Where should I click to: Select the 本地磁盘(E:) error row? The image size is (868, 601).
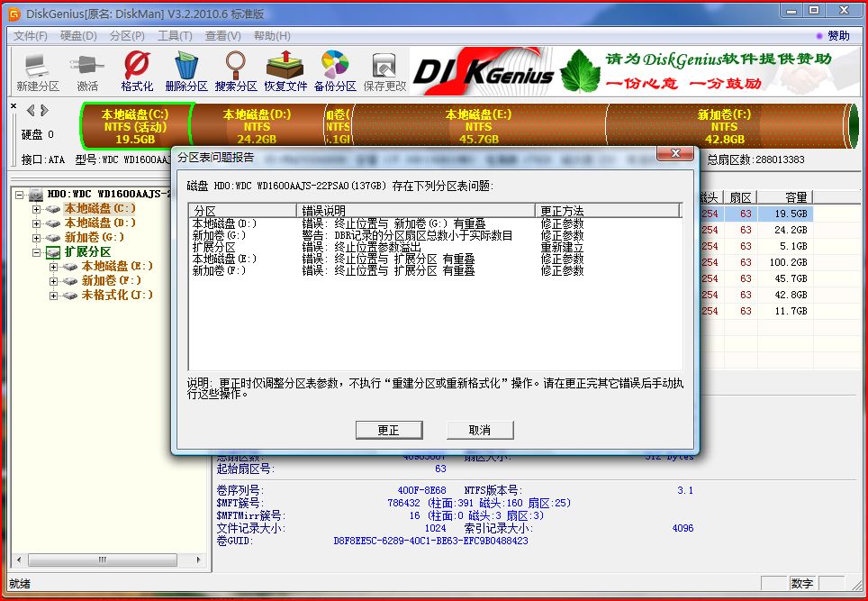(x=435, y=259)
